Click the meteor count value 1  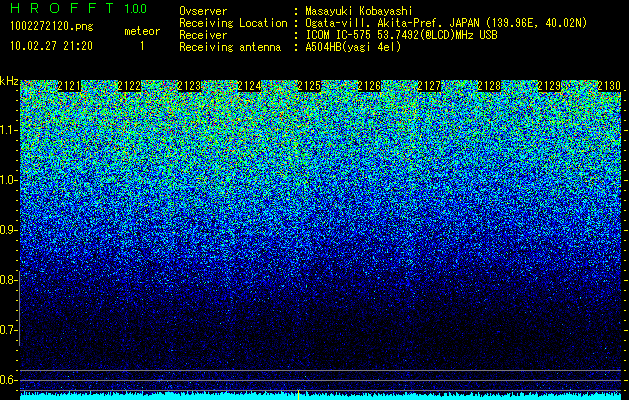coord(142,46)
